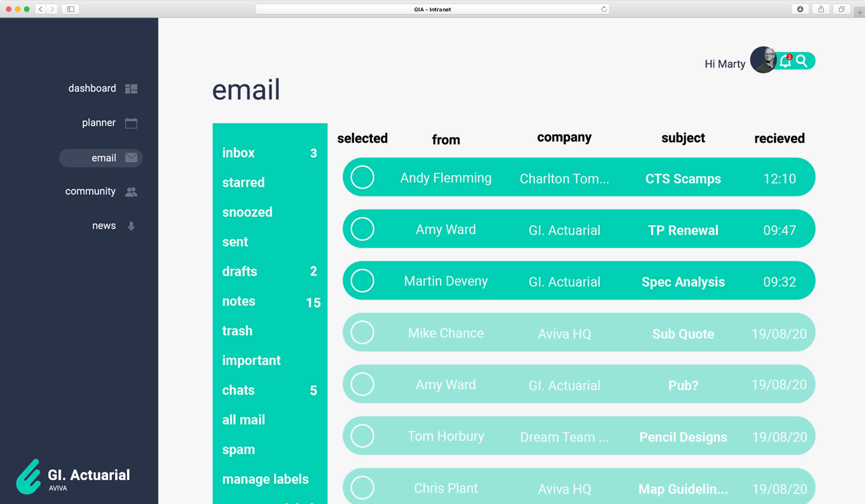Select the Chris Plant email circle

[x=362, y=488]
